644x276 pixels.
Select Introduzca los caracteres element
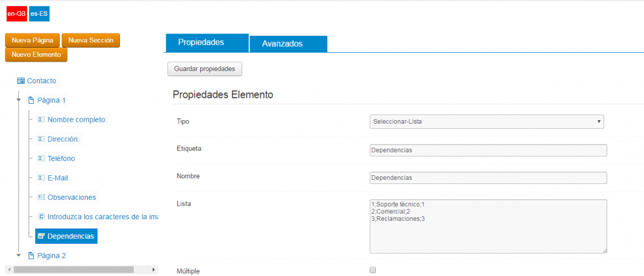coord(102,216)
